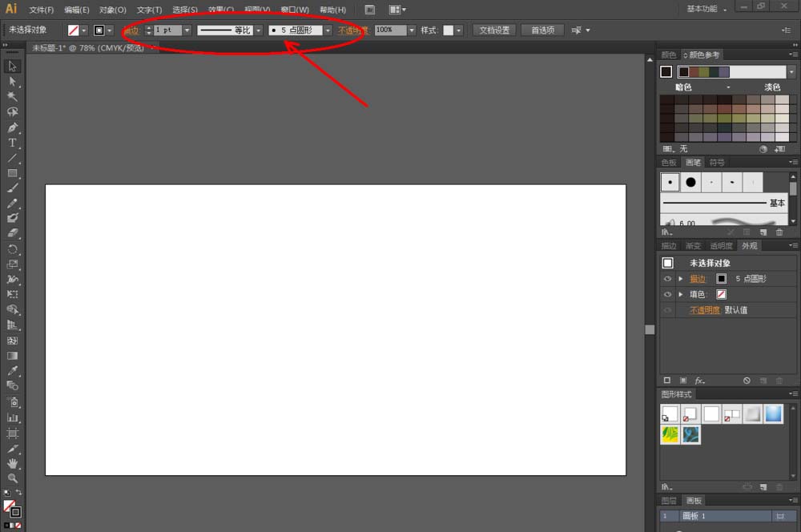Viewport: 801px width, 532px height.
Task: Expand the 描边 row in Appearance panel
Action: pyautogui.click(x=680, y=279)
